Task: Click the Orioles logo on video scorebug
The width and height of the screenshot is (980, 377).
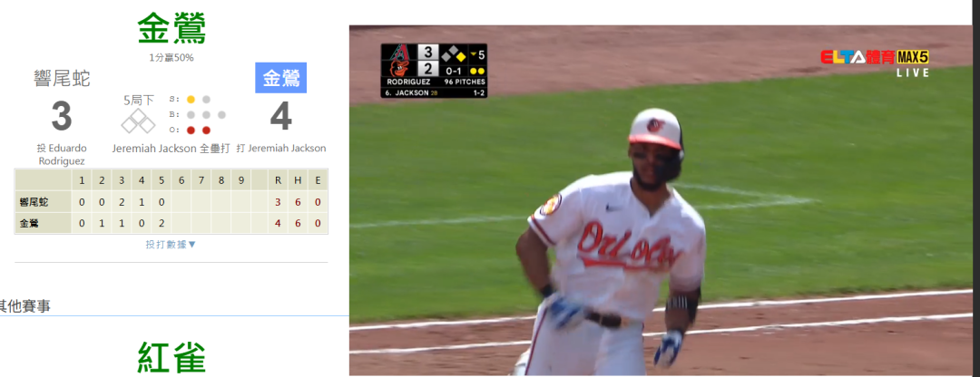Action: (x=398, y=68)
